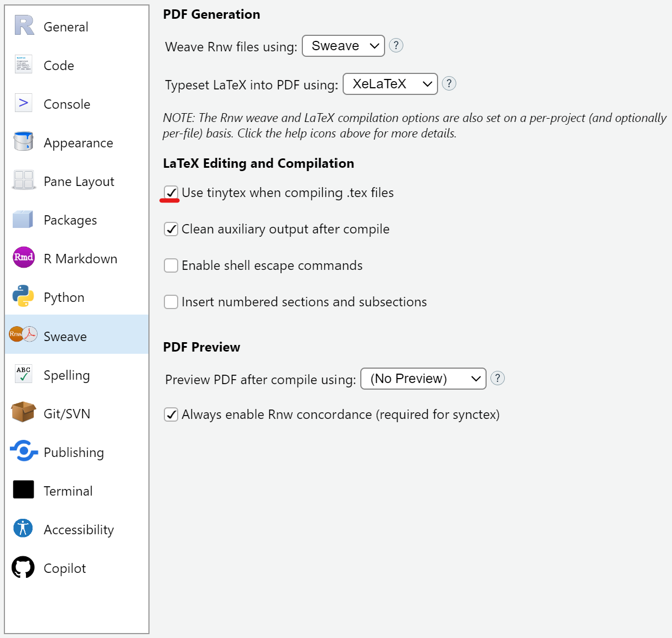Open R Markdown using the Rmd icon
The height and width of the screenshot is (638, 672).
(24, 258)
